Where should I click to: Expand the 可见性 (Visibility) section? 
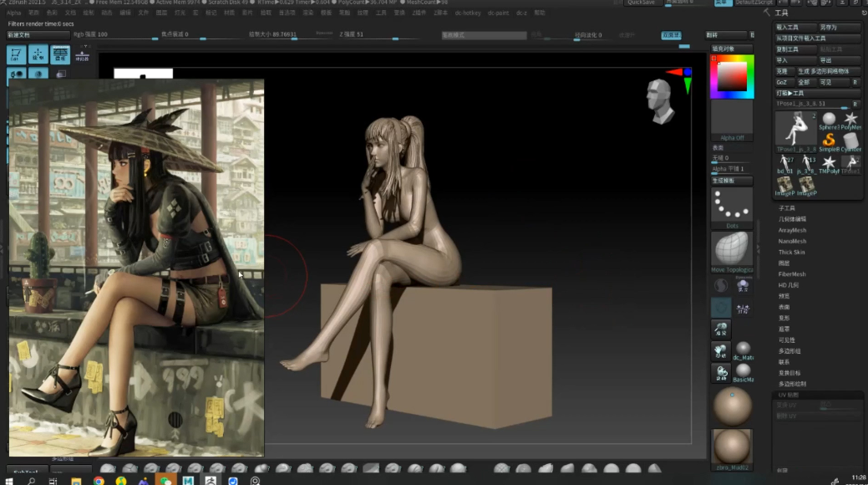pos(787,340)
